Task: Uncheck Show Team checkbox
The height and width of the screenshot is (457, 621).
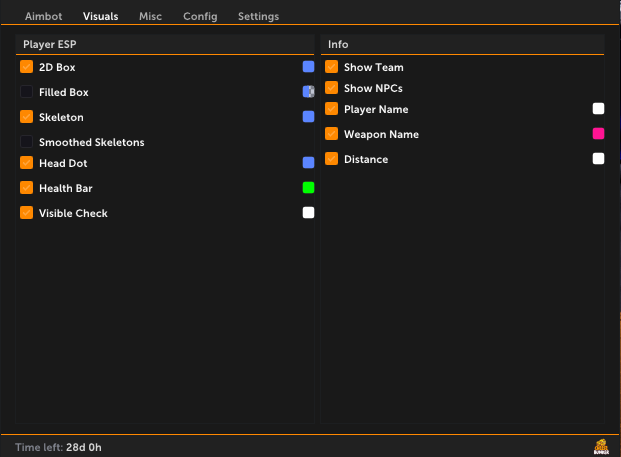Action: pyautogui.click(x=331, y=67)
